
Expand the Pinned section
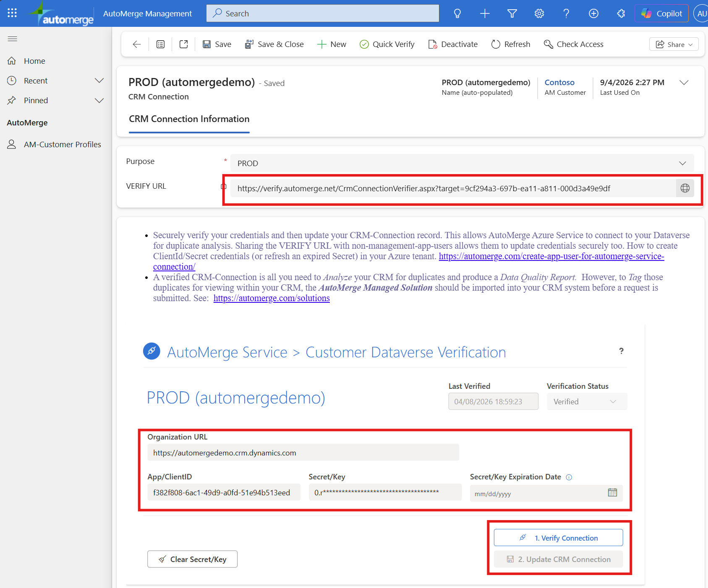point(99,101)
